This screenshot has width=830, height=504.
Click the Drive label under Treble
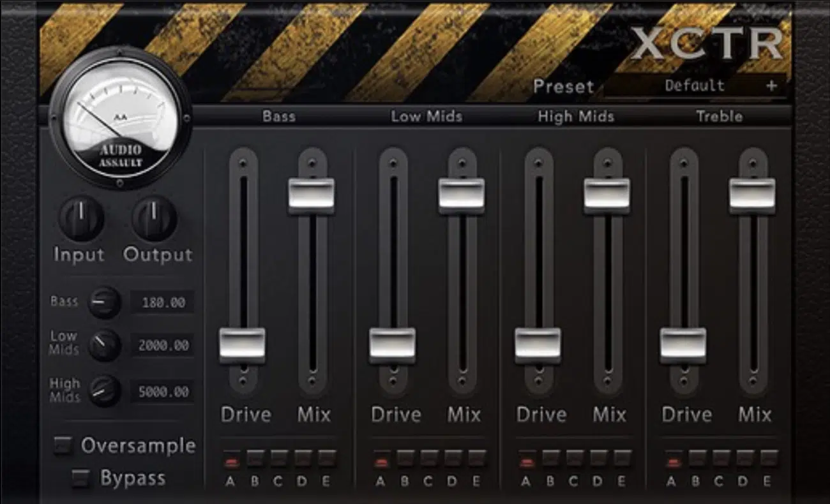coord(687,415)
